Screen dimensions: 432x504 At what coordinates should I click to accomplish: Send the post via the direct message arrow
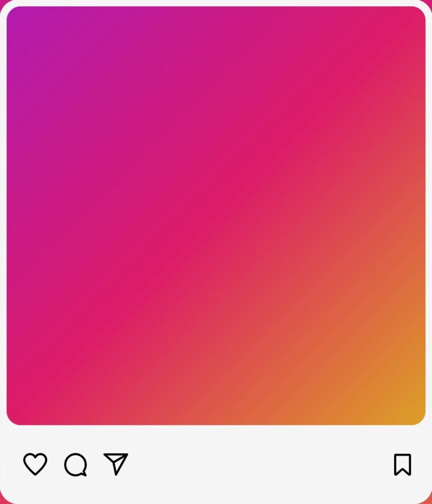click(116, 464)
